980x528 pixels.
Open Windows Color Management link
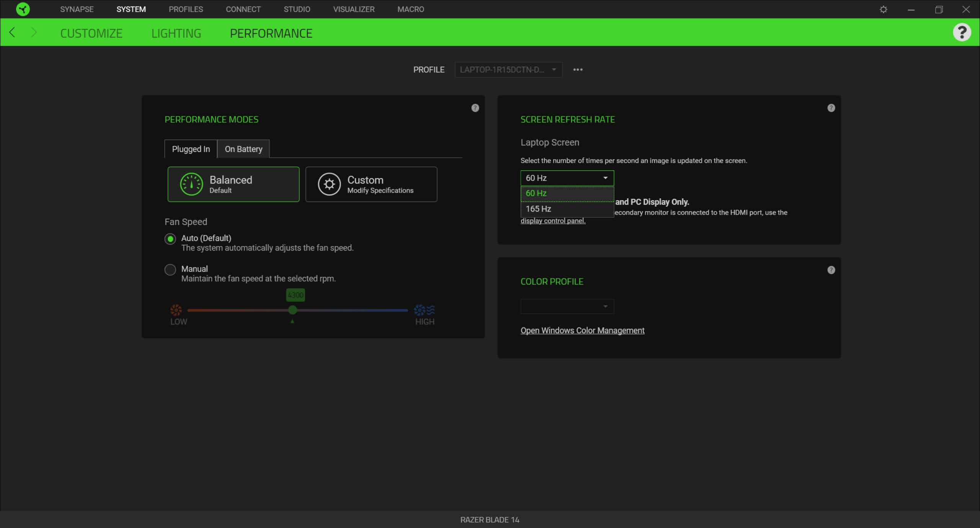click(x=582, y=331)
